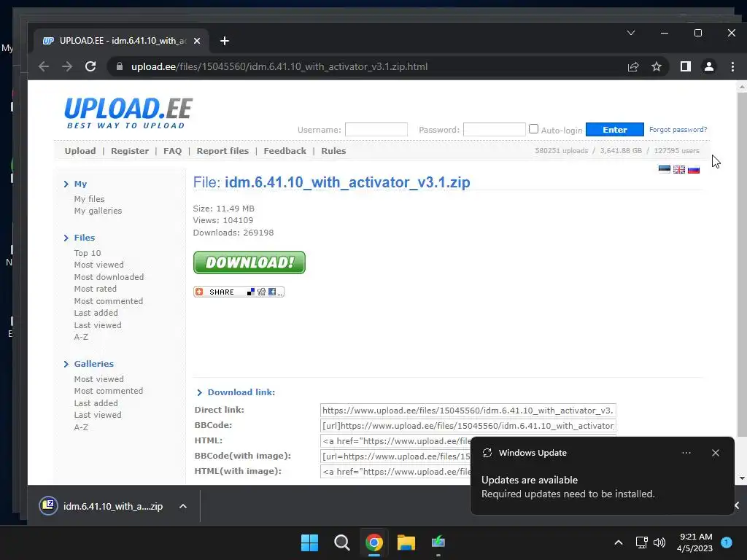Click the lock icon in the address bar
Screen dimensions: 747x560
(120, 66)
